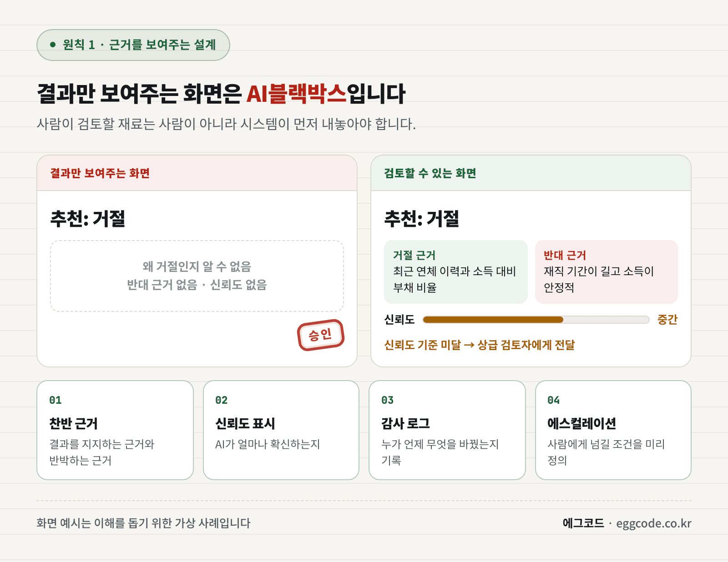Click the '원칙 1 · 근거를 보여주는 설계' pill badge
The image size is (728, 562).
pyautogui.click(x=133, y=45)
